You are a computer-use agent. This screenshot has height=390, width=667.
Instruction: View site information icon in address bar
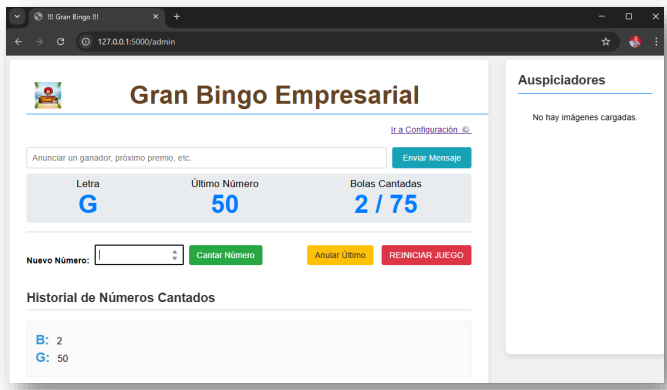point(86,42)
